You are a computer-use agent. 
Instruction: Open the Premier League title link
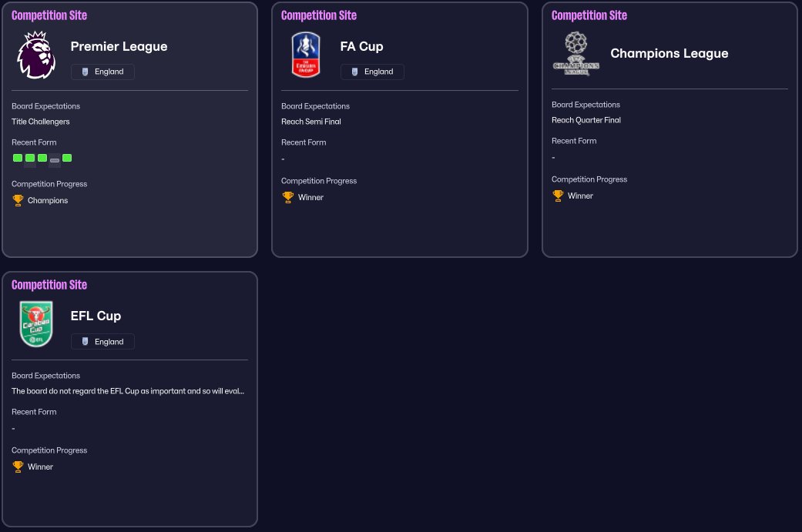pos(119,46)
